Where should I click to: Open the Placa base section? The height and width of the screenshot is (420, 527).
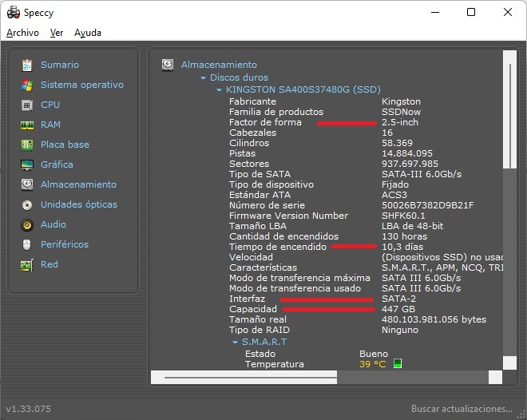pyautogui.click(x=65, y=145)
